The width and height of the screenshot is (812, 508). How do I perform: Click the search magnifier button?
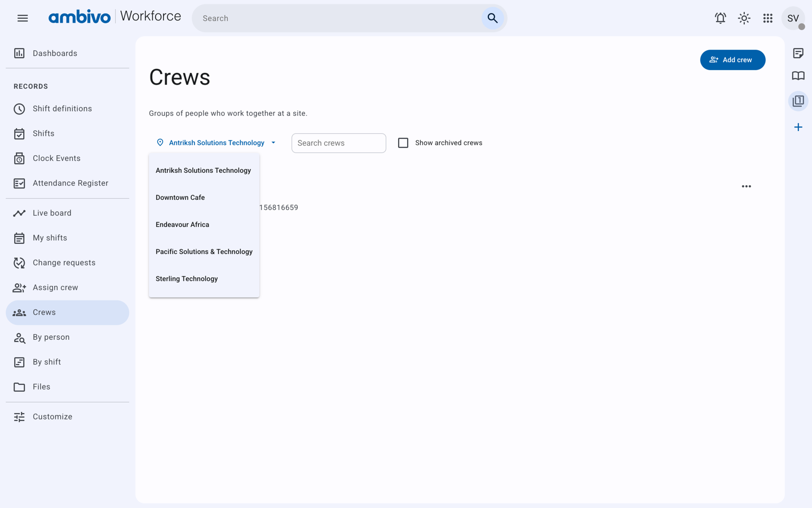coord(492,18)
